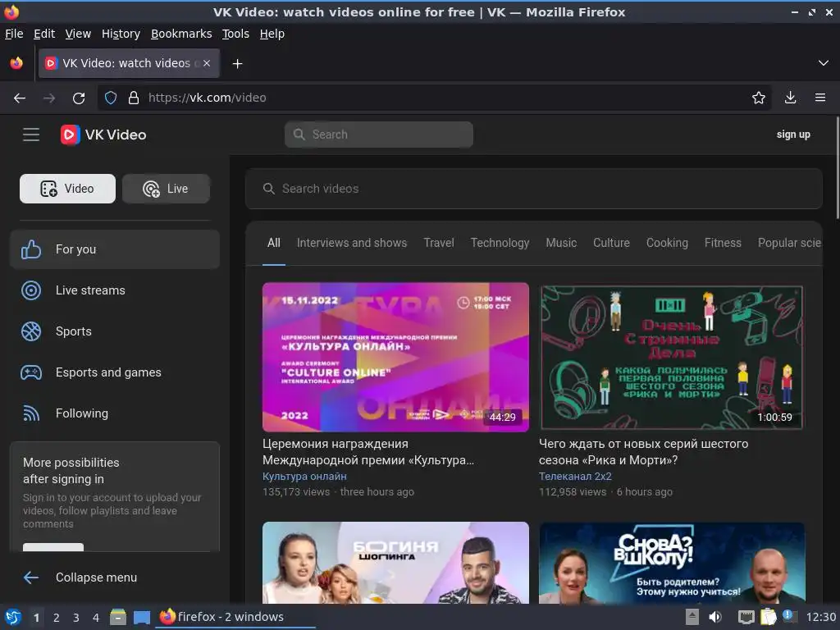Click the tracking protection shield icon

pyautogui.click(x=111, y=98)
